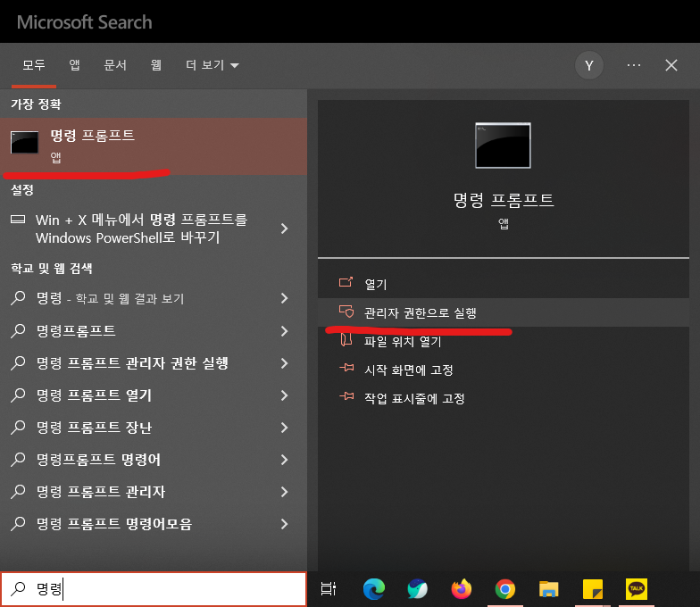Select the 명령 프롬프트 장난 suggestion

pyautogui.click(x=154, y=427)
